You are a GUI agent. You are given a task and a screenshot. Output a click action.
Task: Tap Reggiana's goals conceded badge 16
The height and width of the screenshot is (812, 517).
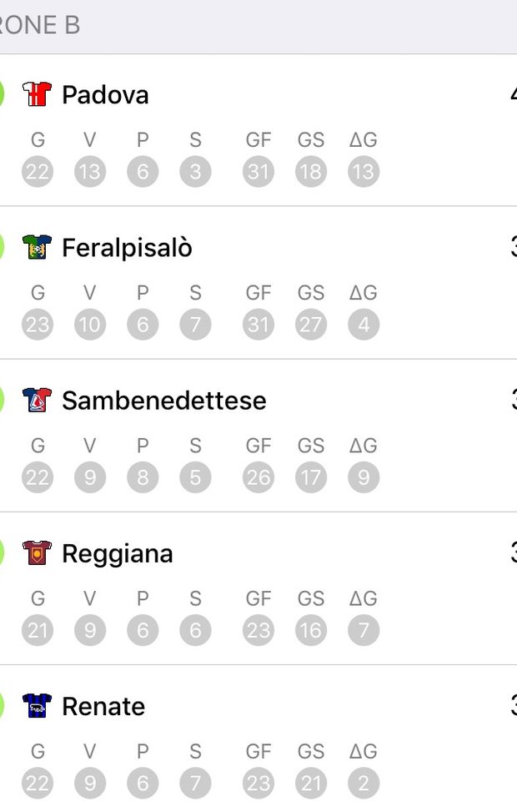tap(311, 630)
